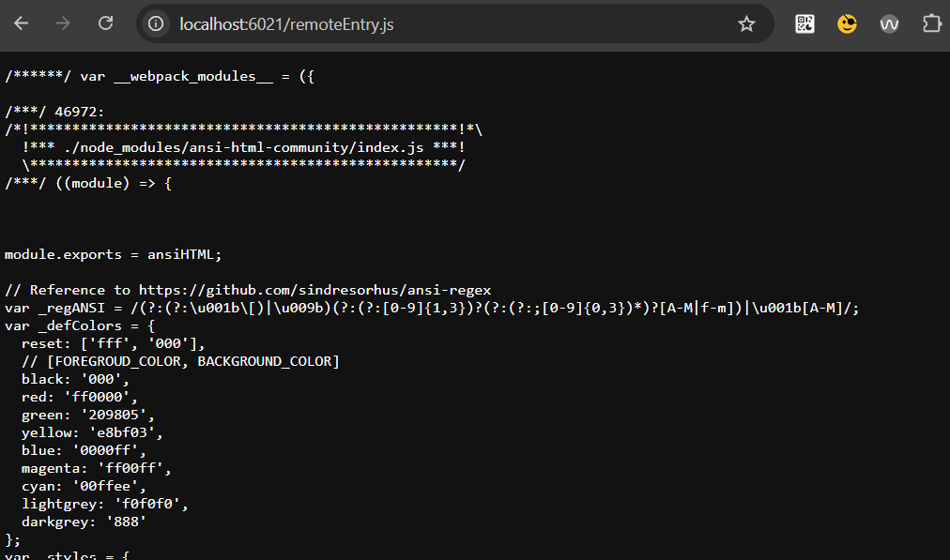The image size is (950, 560).
Task: Click the site information icon for localhost
Action: click(x=156, y=23)
